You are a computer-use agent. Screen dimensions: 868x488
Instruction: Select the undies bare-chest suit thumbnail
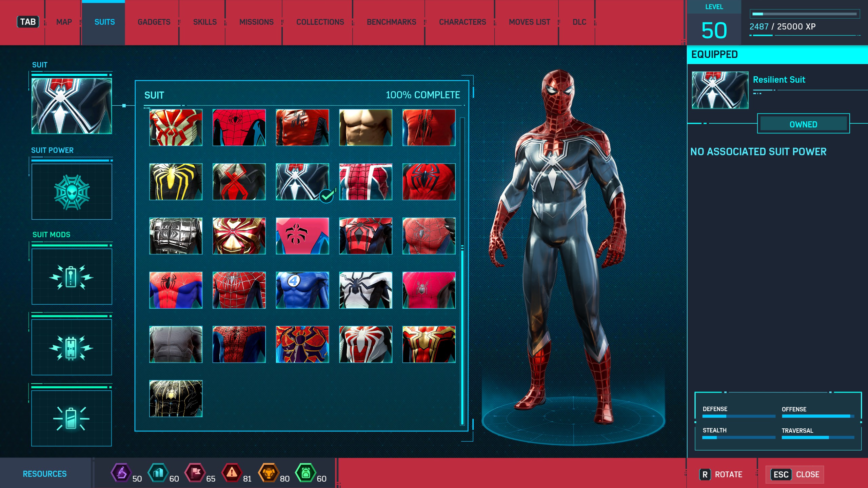tap(366, 127)
